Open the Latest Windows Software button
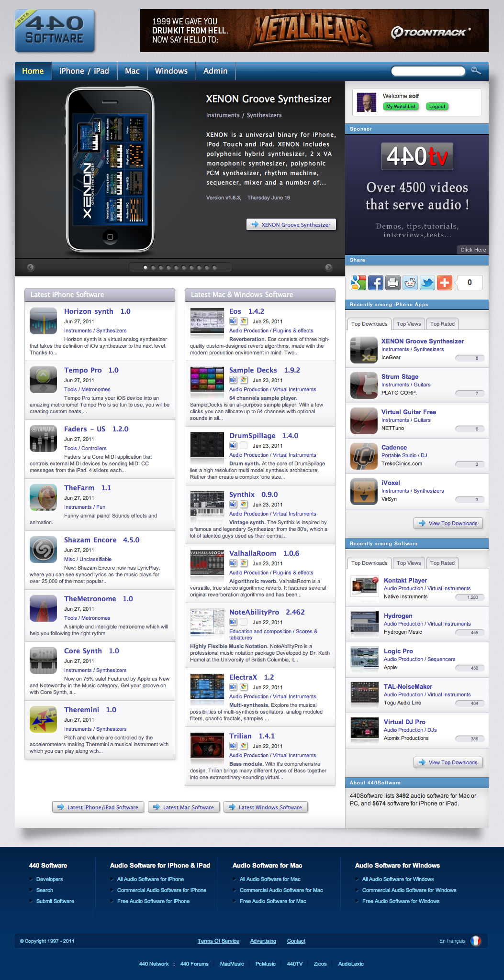The width and height of the screenshot is (504, 980). click(x=266, y=807)
